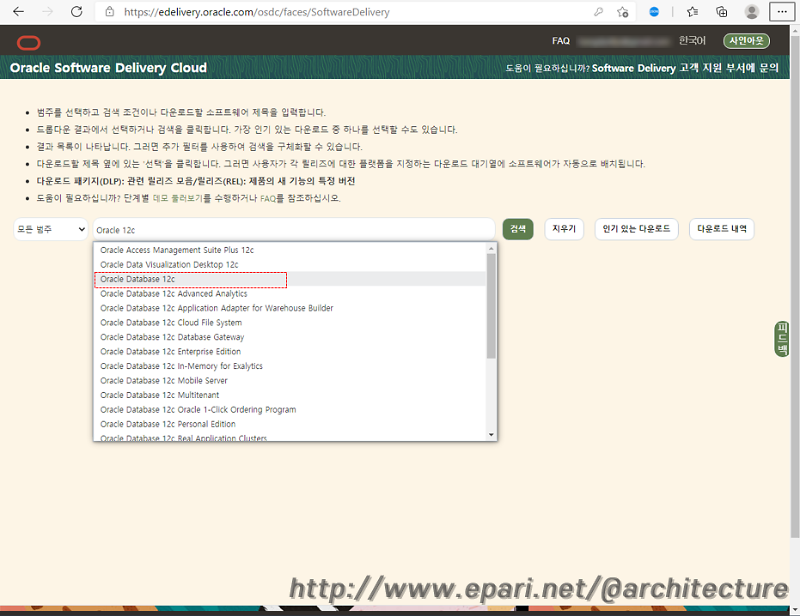Viewport: 800px width, 616px height.
Task: Contact Software Delivery customer support link
Action: pos(685,68)
